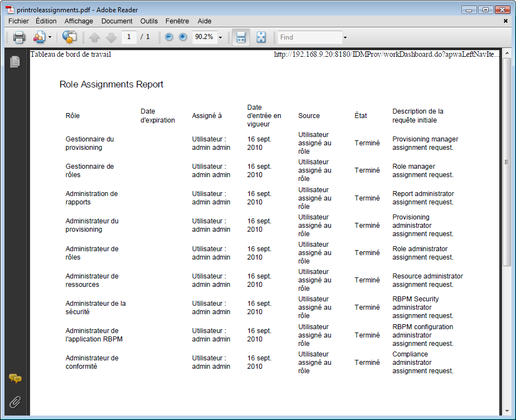Zoom out with the minus button
The height and width of the screenshot is (420, 516).
point(169,37)
